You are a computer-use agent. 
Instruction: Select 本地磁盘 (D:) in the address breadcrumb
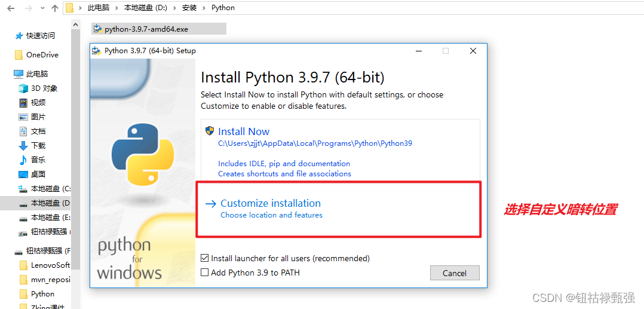click(145, 8)
